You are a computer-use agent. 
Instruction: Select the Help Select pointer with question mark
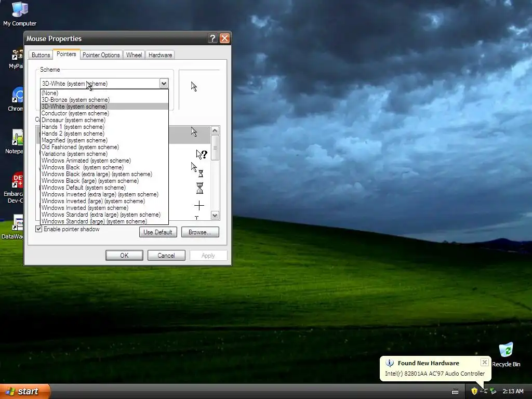coord(201,154)
